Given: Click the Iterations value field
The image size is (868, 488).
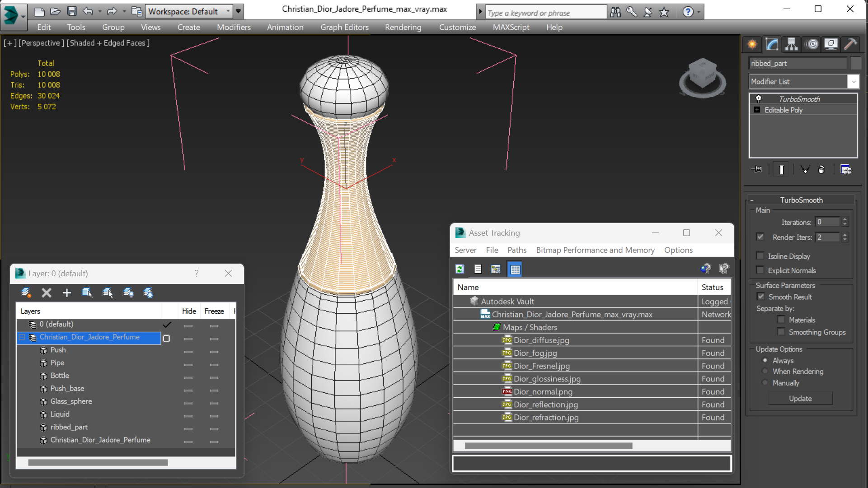Looking at the screenshot, I should tap(827, 222).
